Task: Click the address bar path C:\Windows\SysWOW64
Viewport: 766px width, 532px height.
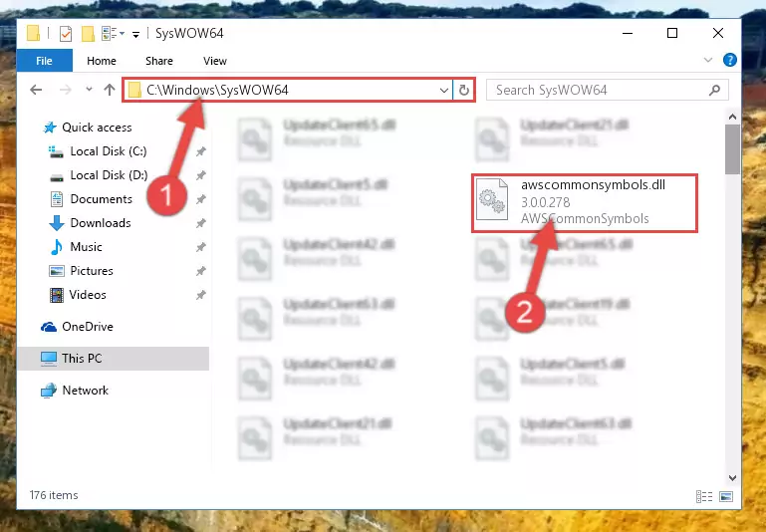Action: coord(217,90)
